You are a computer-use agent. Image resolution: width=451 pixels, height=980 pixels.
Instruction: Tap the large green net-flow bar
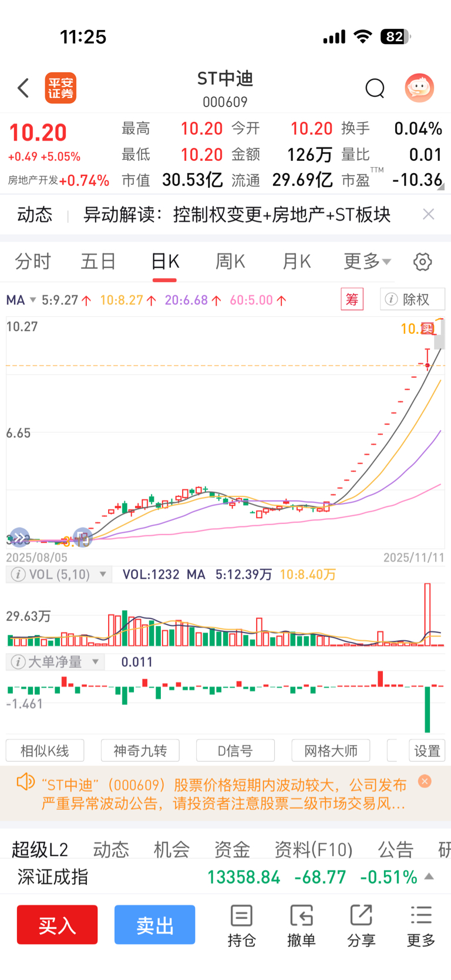click(428, 709)
